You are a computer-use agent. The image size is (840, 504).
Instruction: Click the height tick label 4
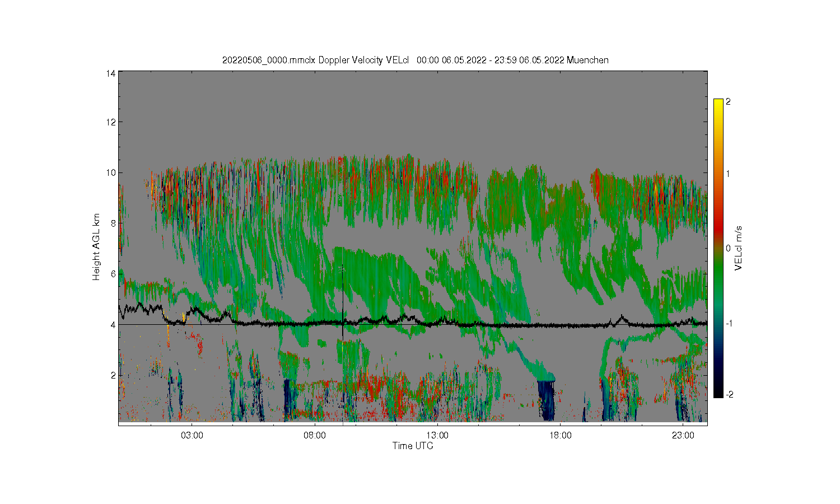click(113, 324)
